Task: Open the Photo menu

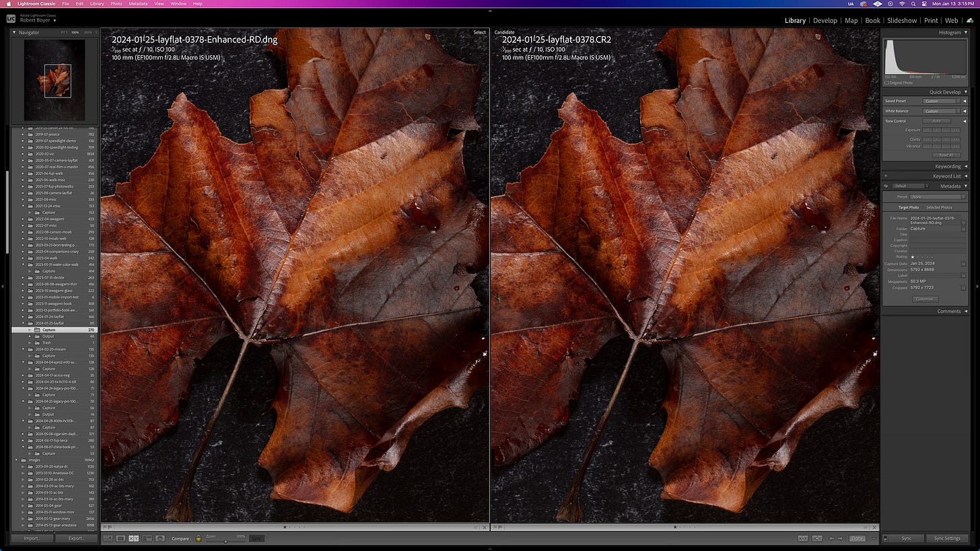Action: 116,3
